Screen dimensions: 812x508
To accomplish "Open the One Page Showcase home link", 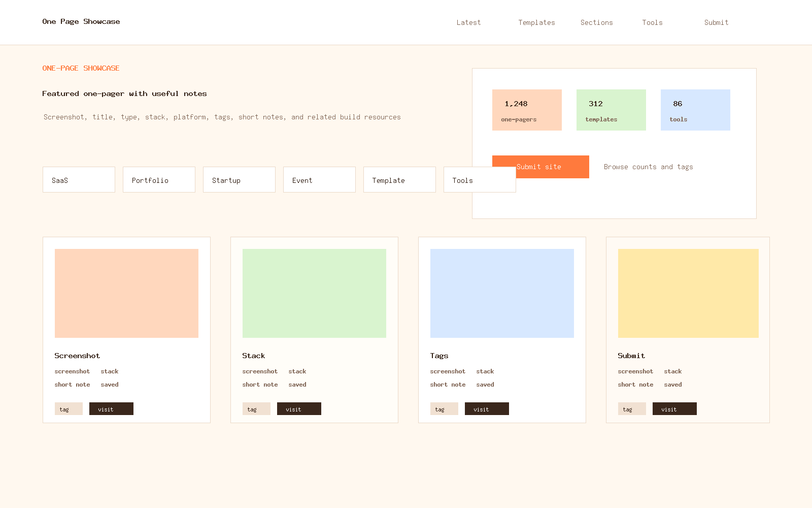I will (81, 21).
